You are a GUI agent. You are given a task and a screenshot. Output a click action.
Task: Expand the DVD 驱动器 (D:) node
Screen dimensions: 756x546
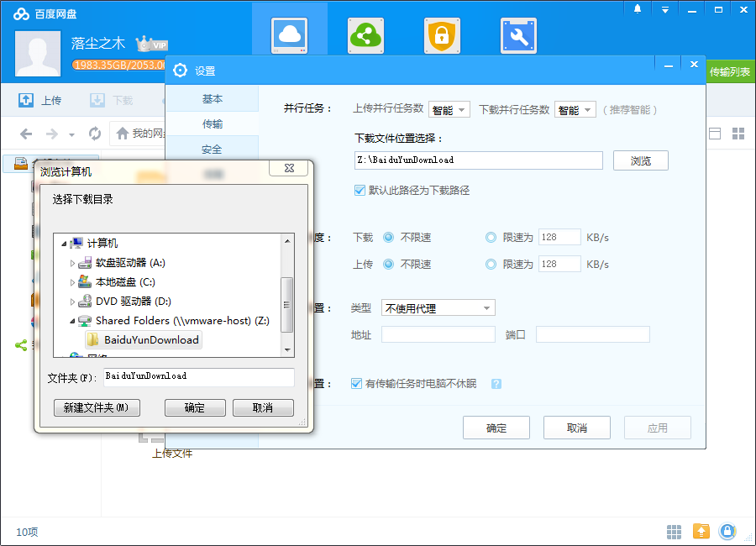point(72,302)
